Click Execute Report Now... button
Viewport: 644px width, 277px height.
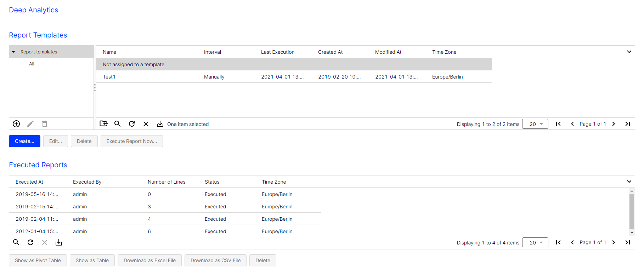point(131,141)
